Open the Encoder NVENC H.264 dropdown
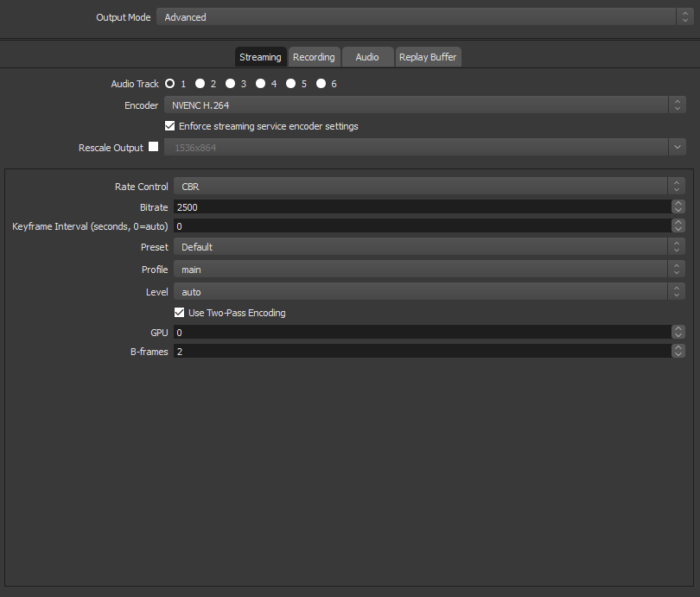Image resolution: width=700 pixels, height=597 pixels. [x=424, y=105]
